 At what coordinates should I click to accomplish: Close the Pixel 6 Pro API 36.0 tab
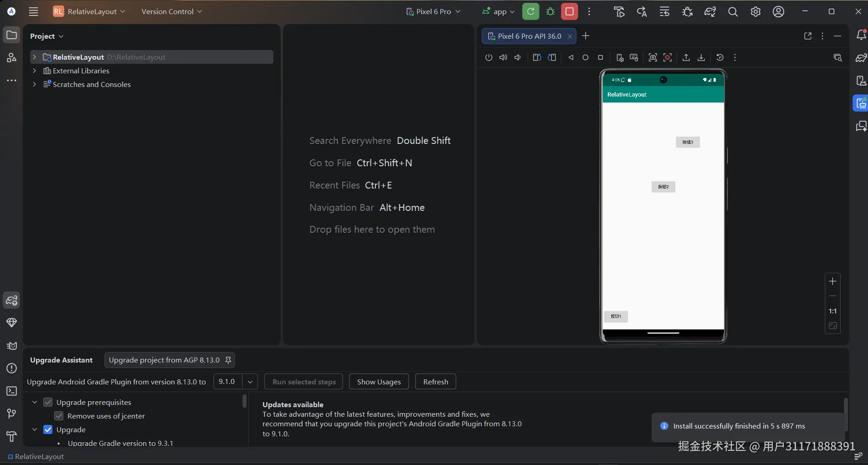570,36
